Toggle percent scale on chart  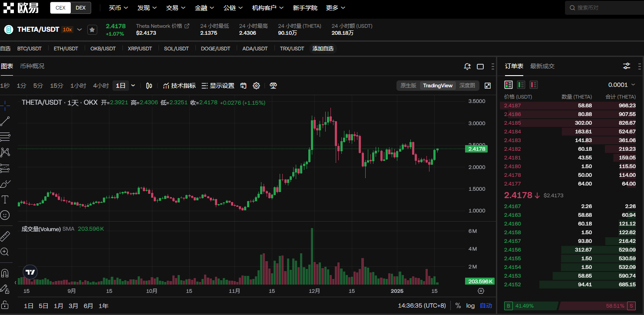[458, 305]
